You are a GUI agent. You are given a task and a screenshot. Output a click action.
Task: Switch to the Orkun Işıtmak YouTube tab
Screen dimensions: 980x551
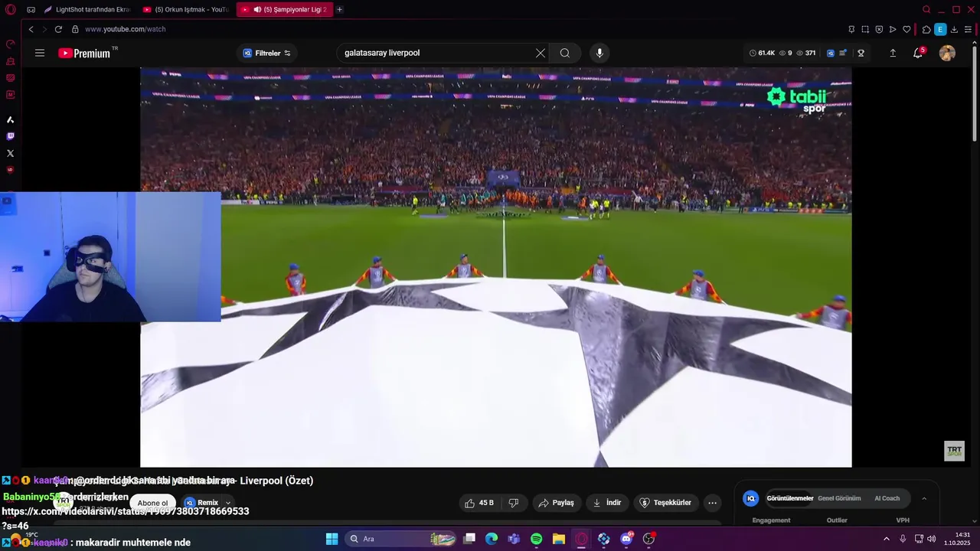point(186,9)
